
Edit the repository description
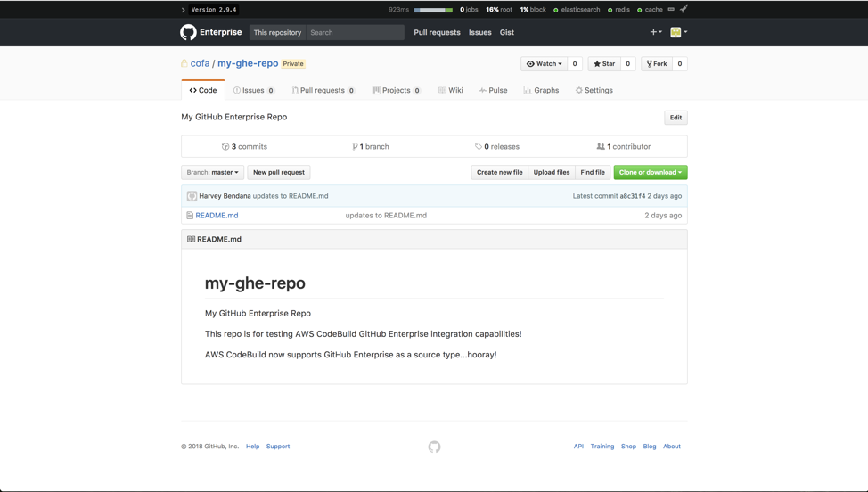[676, 118]
